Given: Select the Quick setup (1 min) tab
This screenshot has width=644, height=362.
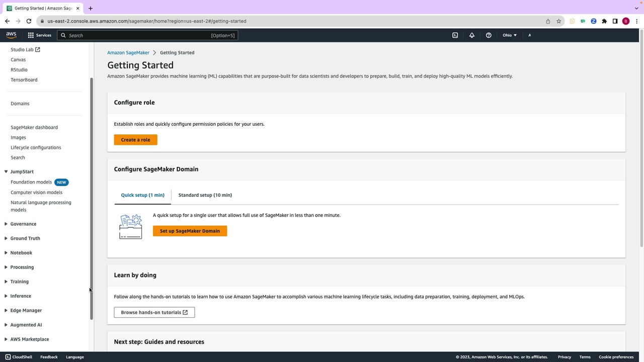Looking at the screenshot, I should [142, 195].
